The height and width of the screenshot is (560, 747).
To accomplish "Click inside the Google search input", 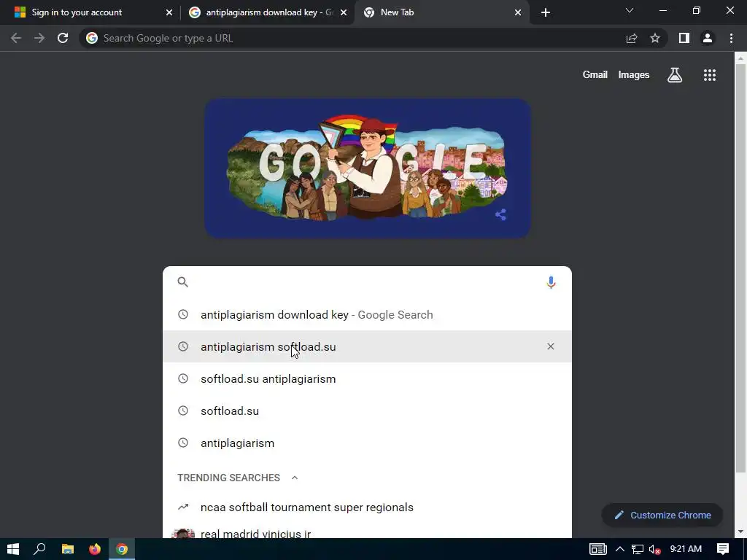I will [x=368, y=282].
